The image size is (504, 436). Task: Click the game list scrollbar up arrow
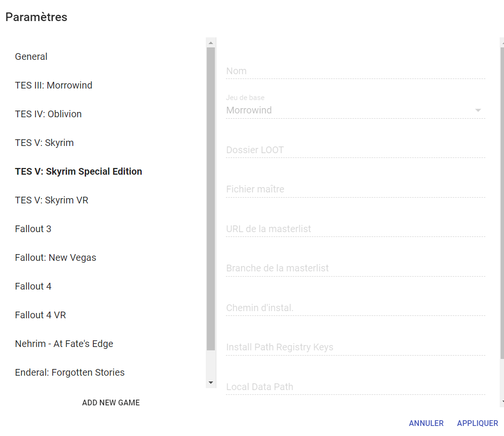(x=211, y=43)
